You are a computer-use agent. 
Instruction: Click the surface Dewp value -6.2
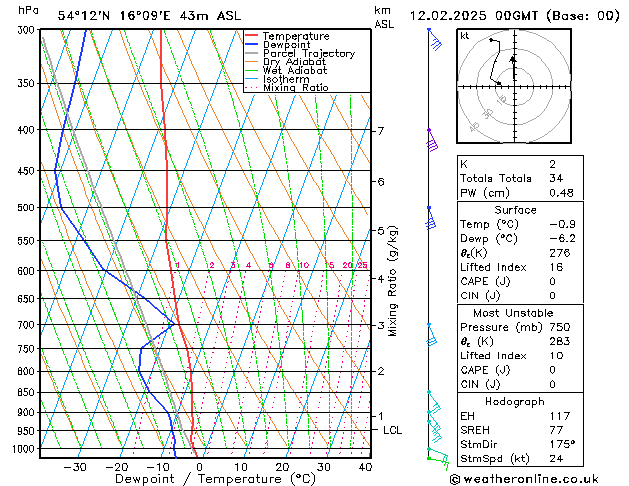pyautogui.click(x=562, y=239)
